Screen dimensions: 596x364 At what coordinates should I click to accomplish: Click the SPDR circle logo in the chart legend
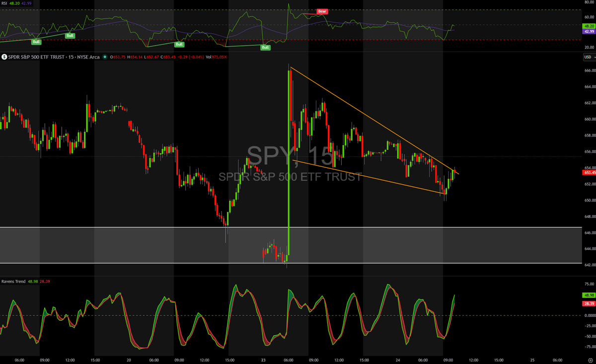tap(4, 57)
